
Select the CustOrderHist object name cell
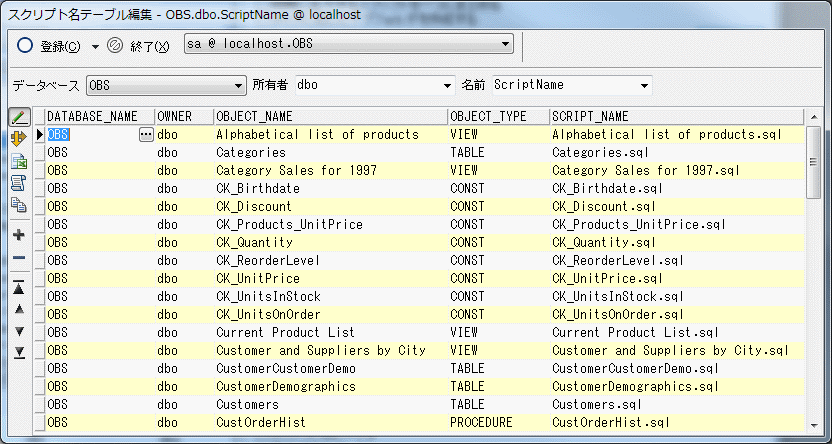tap(261, 423)
